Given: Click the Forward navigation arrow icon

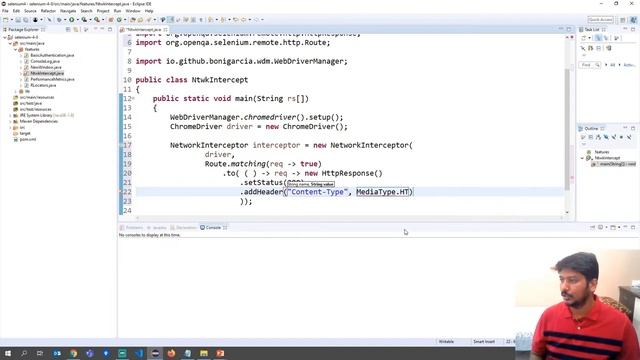Looking at the screenshot, I should (x=256, y=20).
